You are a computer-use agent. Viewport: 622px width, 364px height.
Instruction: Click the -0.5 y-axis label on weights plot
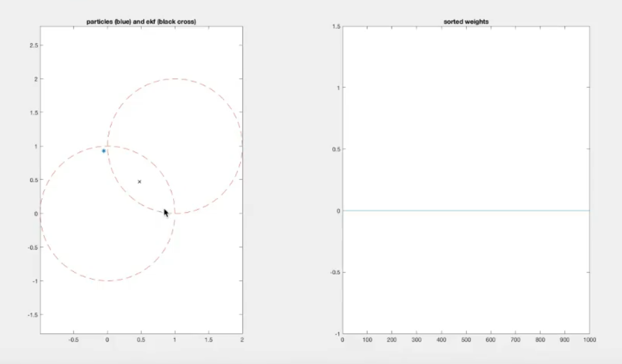pyautogui.click(x=335, y=272)
